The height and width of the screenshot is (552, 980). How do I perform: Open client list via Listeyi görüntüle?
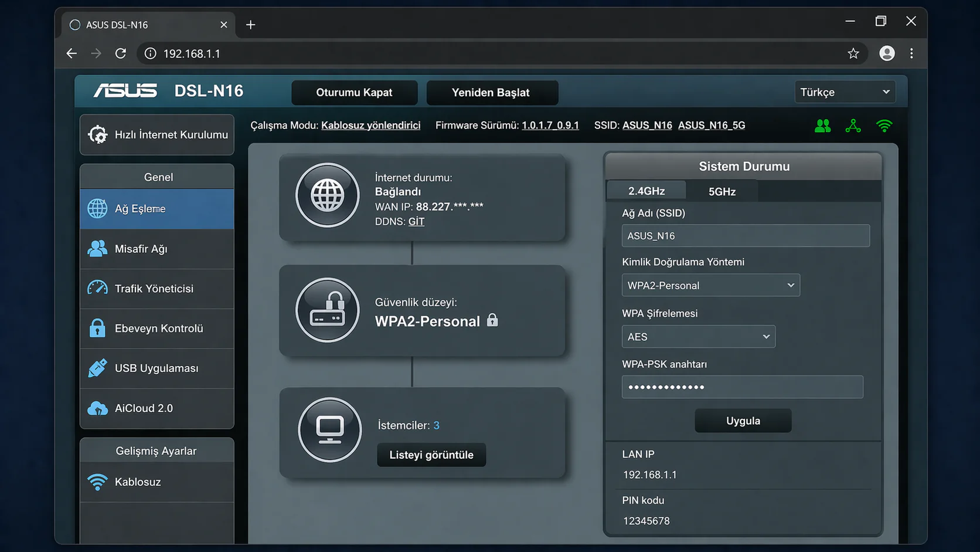click(x=431, y=455)
